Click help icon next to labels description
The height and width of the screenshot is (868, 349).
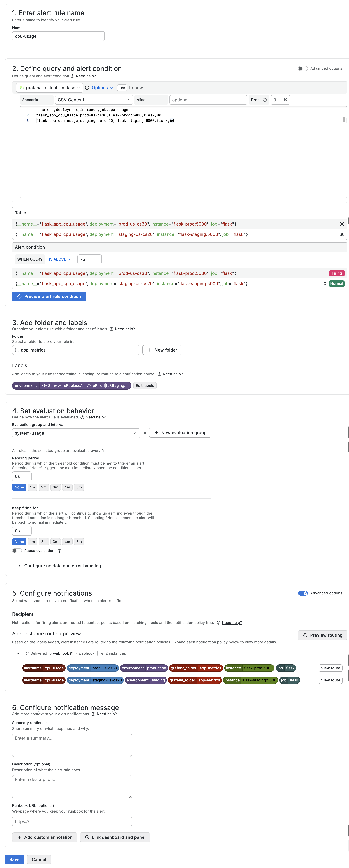coord(159,374)
